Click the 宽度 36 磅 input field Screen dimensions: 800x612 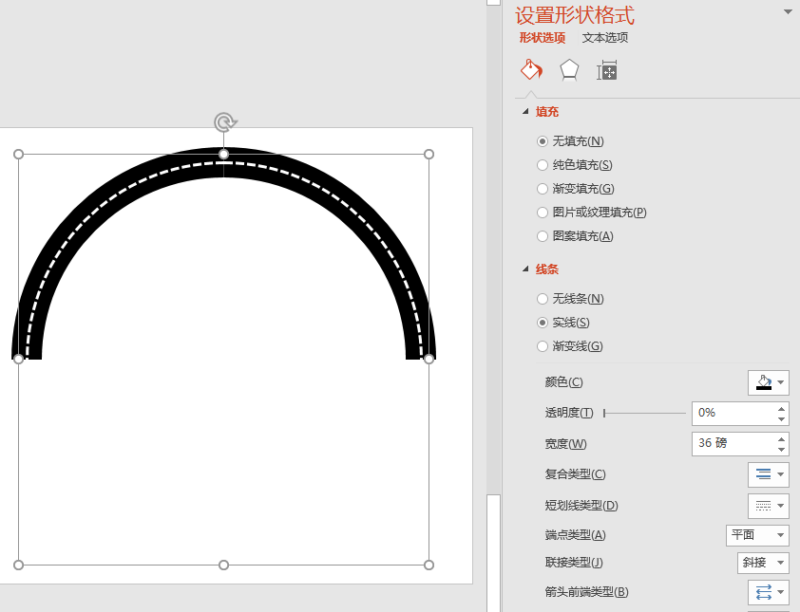734,444
